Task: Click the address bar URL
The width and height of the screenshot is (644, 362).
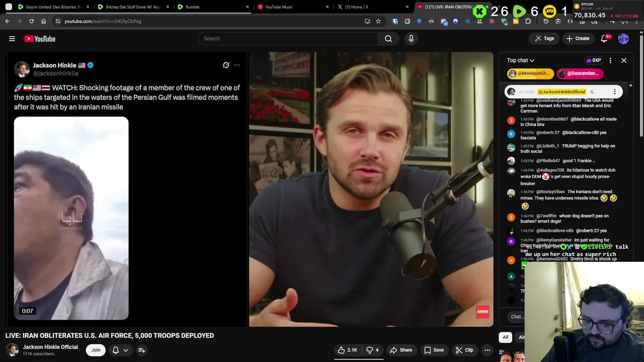Action: (x=103, y=21)
